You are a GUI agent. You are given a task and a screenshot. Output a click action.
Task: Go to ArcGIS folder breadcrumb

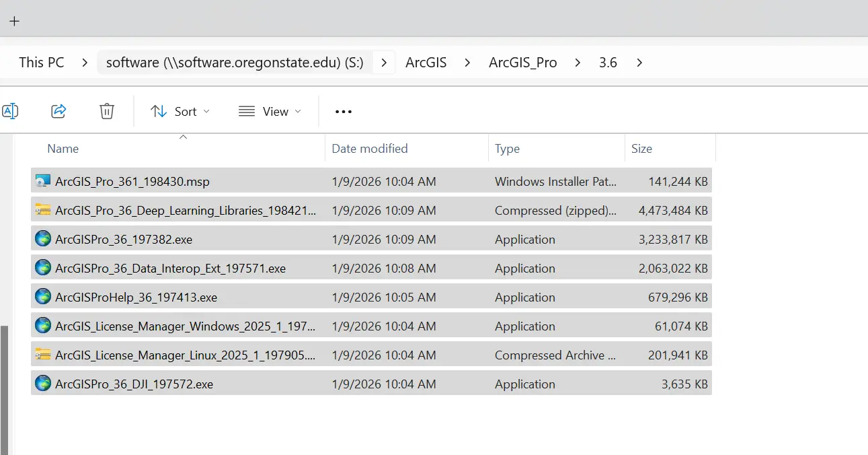pos(426,63)
